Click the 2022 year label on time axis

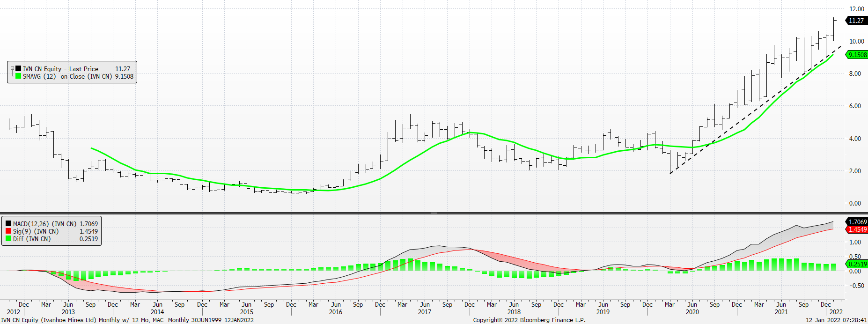836,312
